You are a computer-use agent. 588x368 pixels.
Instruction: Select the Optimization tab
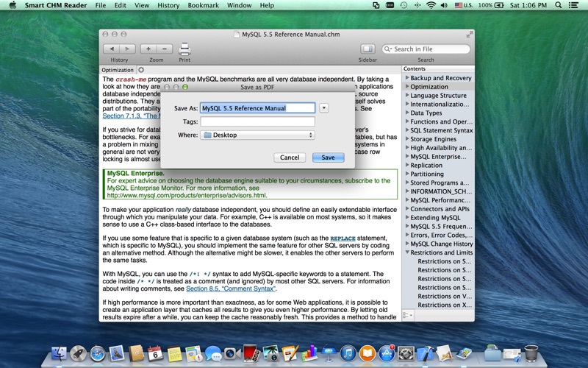118,70
